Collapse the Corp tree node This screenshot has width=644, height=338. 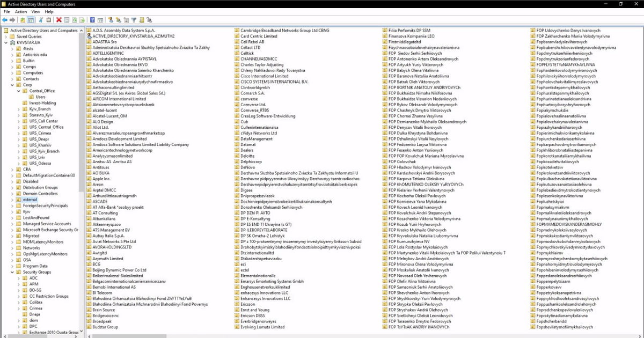coord(12,85)
